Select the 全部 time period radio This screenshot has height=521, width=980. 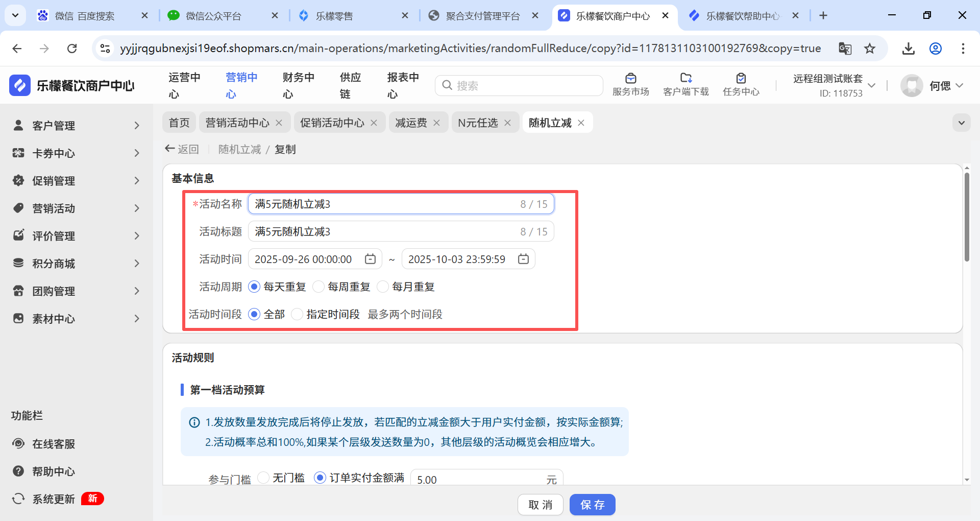(254, 314)
